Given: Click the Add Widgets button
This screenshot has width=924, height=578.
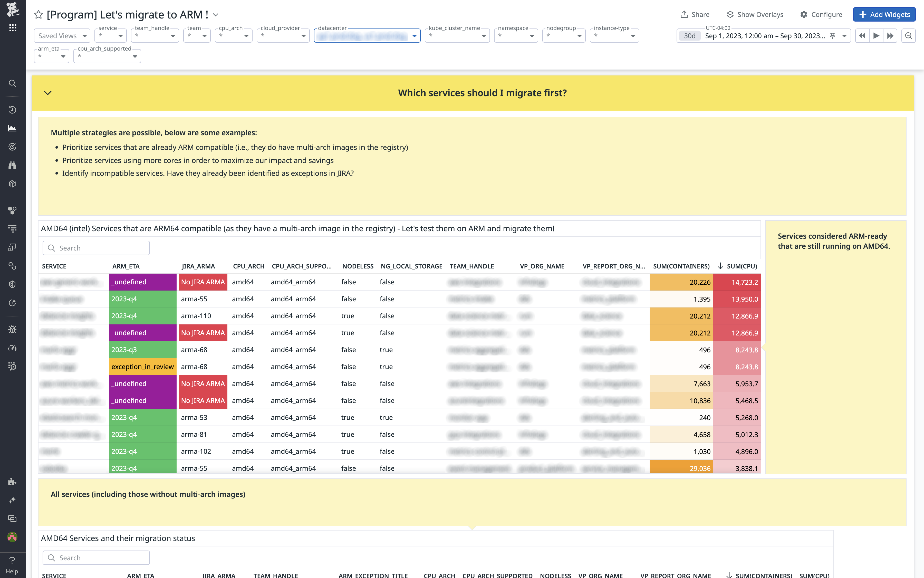Looking at the screenshot, I should coord(884,15).
